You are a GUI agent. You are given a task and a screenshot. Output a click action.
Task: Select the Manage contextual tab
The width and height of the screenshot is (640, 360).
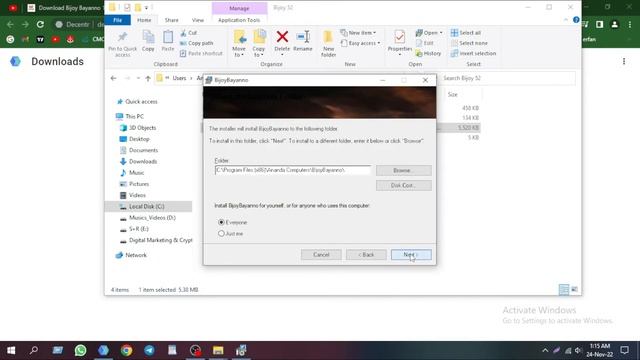pyautogui.click(x=239, y=8)
